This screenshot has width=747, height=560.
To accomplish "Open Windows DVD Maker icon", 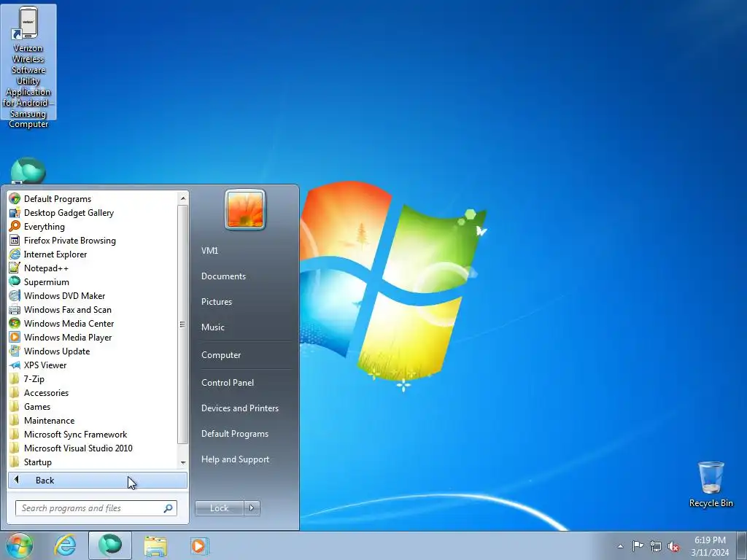I will (x=15, y=295).
